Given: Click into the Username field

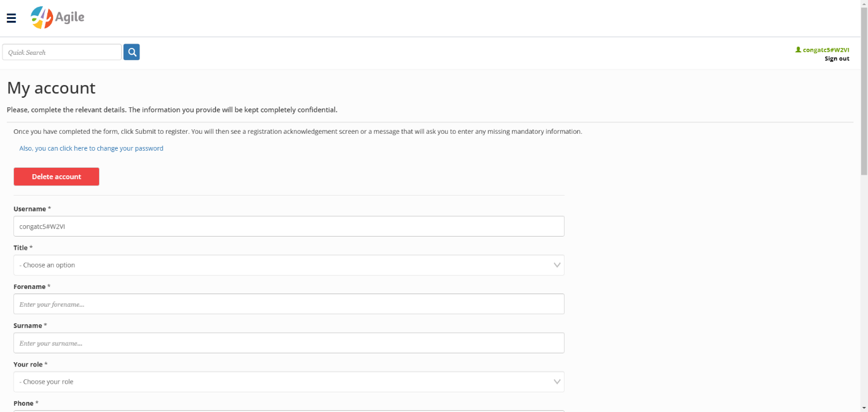Looking at the screenshot, I should (289, 227).
